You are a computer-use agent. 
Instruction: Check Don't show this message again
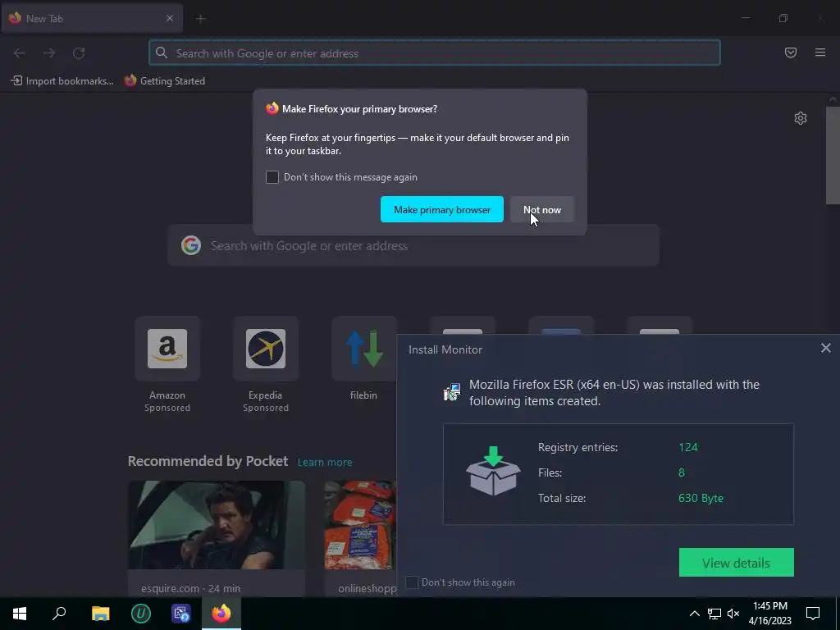point(272,177)
